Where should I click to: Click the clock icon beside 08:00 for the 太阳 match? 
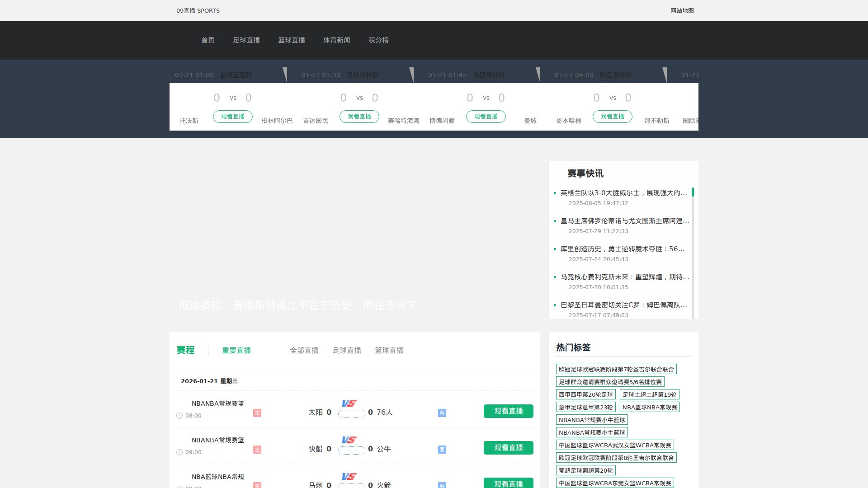pos(179,415)
